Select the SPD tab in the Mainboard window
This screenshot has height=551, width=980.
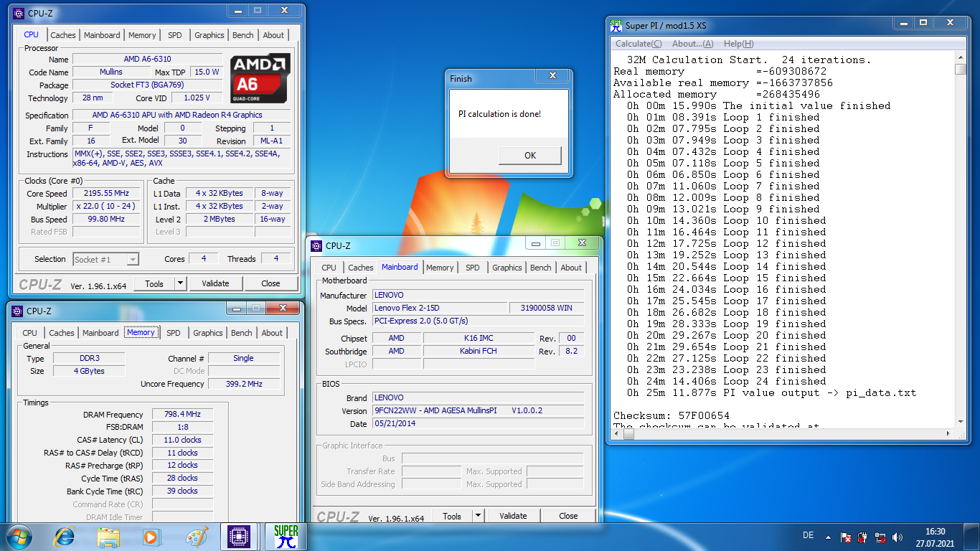(x=473, y=268)
